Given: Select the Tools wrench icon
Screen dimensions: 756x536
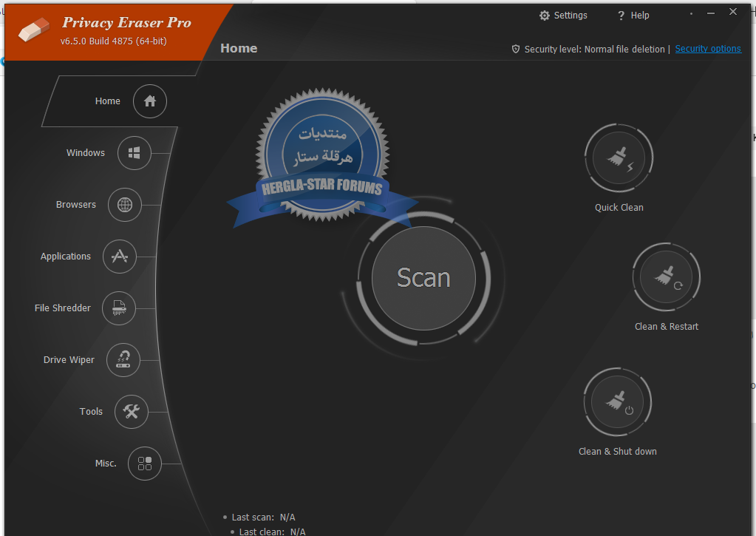Looking at the screenshot, I should coord(131,412).
